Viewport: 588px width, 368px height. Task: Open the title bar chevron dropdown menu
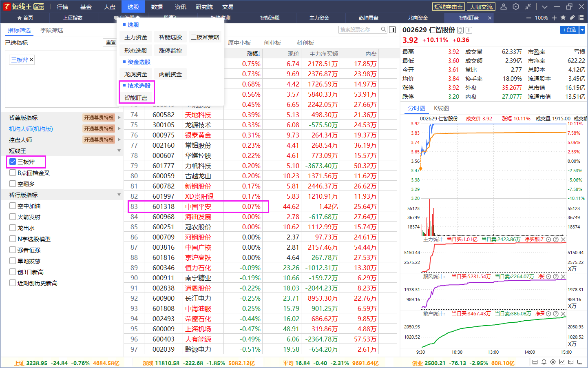click(x=544, y=7)
